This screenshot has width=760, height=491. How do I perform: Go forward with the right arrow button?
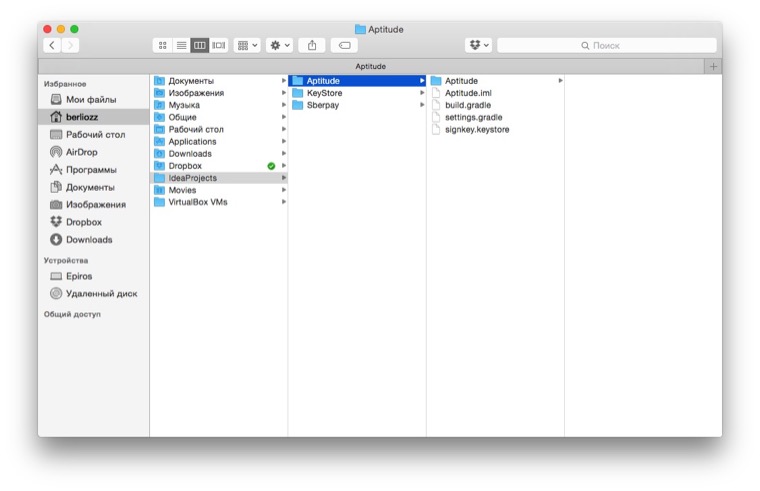point(70,45)
